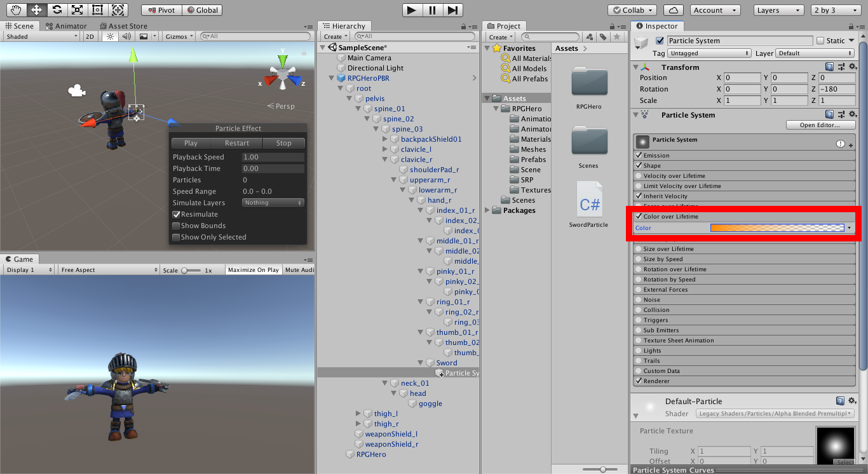Select the Hand tool in toolbar
868x474 pixels.
pos(16,10)
